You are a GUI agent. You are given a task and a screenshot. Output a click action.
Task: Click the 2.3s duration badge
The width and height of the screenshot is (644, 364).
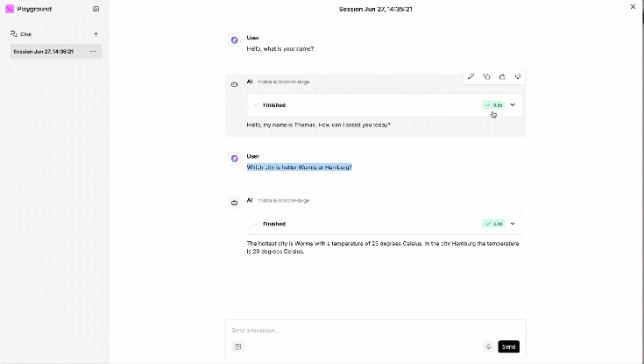pos(493,224)
